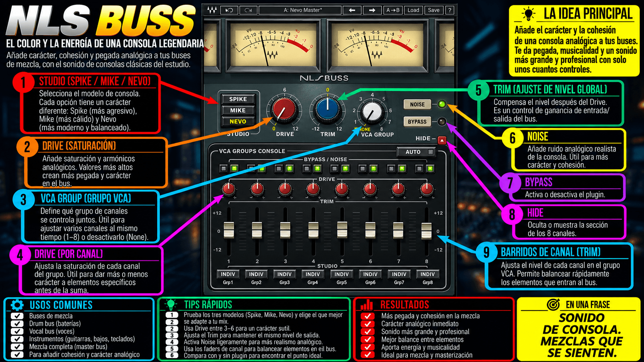Click the channel 2 trim fader
644x362 pixels.
pyautogui.click(x=257, y=230)
